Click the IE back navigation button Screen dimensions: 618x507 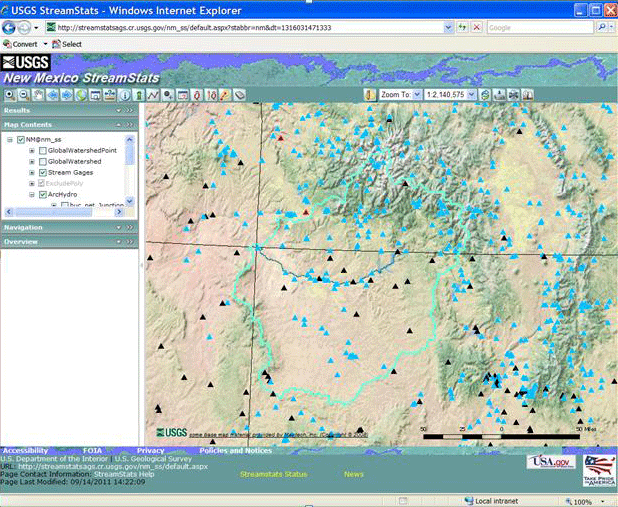point(9,28)
